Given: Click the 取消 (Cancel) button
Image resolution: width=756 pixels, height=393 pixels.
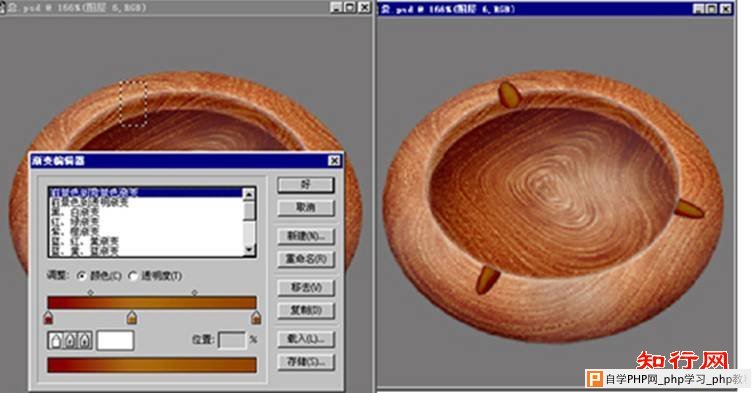Looking at the screenshot, I should point(306,208).
